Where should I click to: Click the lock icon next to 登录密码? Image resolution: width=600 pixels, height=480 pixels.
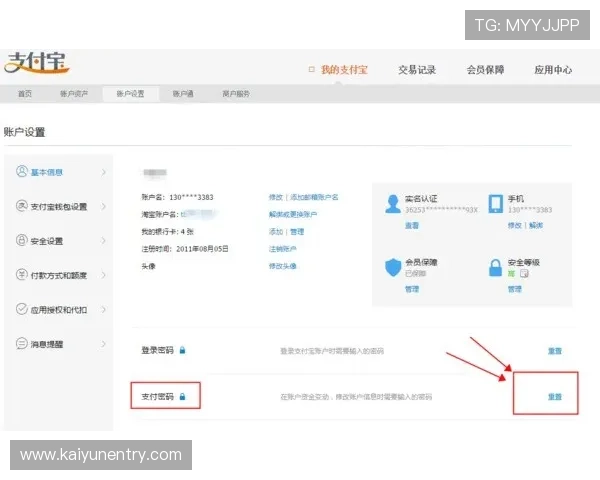pyautogui.click(x=183, y=350)
